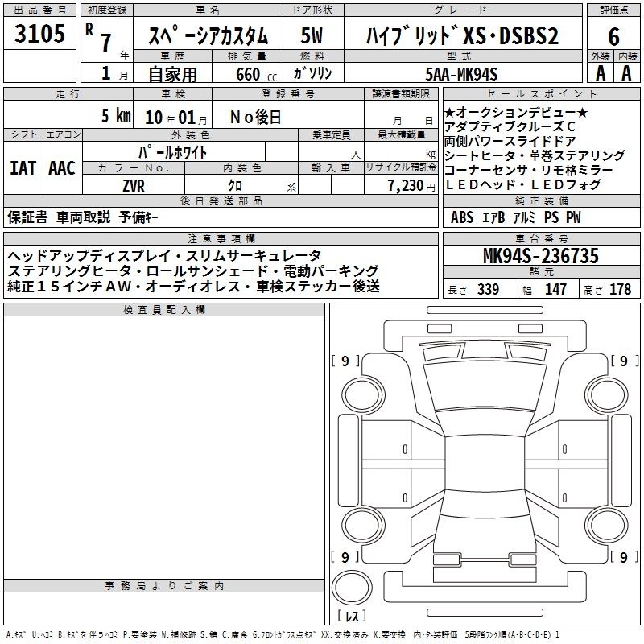
Task: Click the 注意事項欄 section header
Action: coord(221,238)
